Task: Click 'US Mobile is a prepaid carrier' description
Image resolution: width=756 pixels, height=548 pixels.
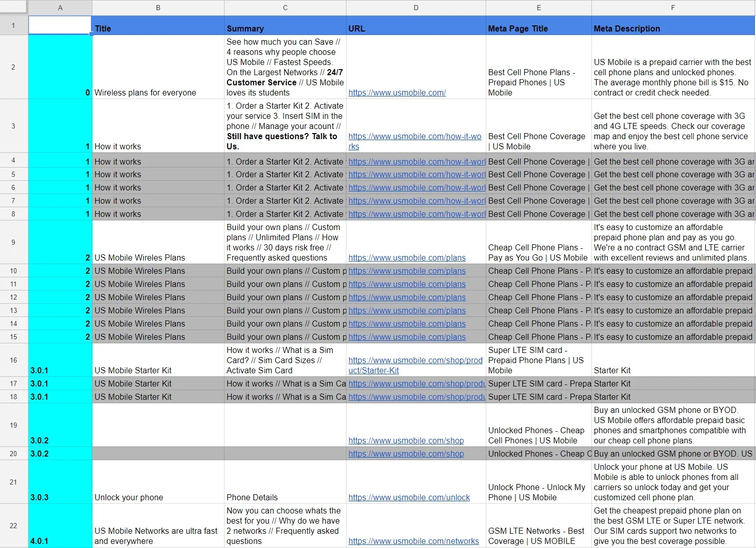Action: coord(673,67)
